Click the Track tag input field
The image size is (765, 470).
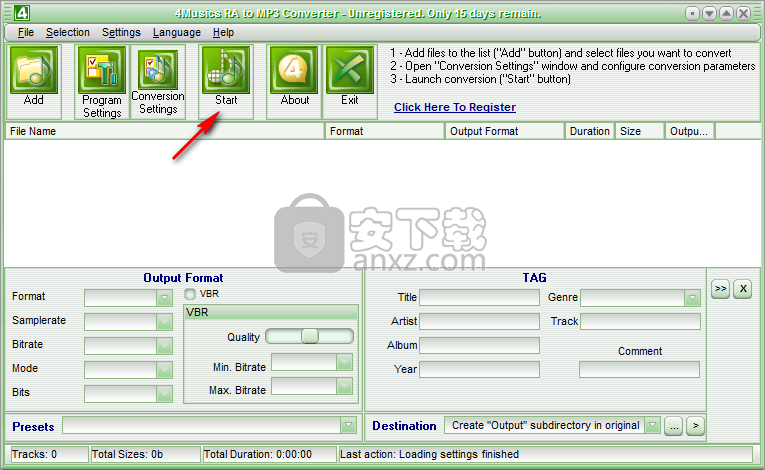tap(640, 321)
